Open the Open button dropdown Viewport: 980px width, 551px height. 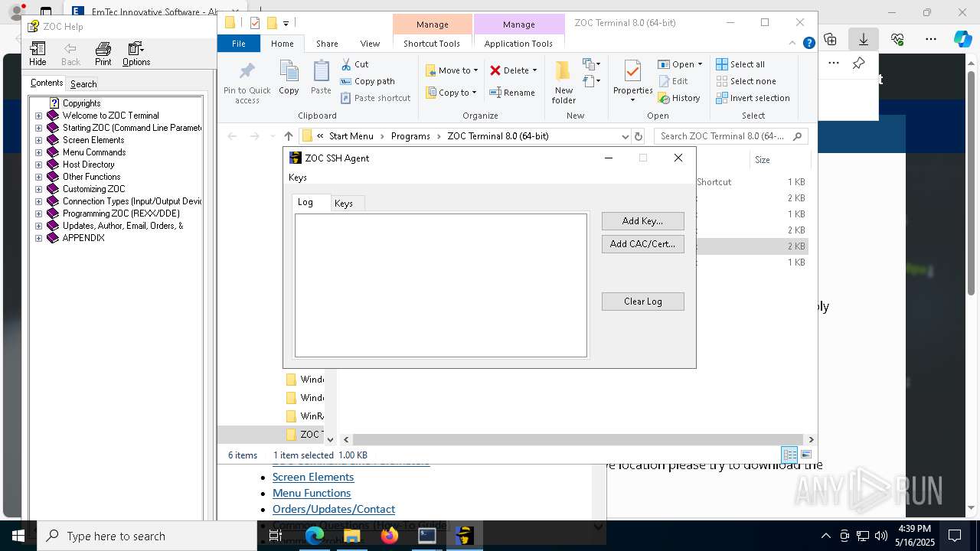pos(700,64)
